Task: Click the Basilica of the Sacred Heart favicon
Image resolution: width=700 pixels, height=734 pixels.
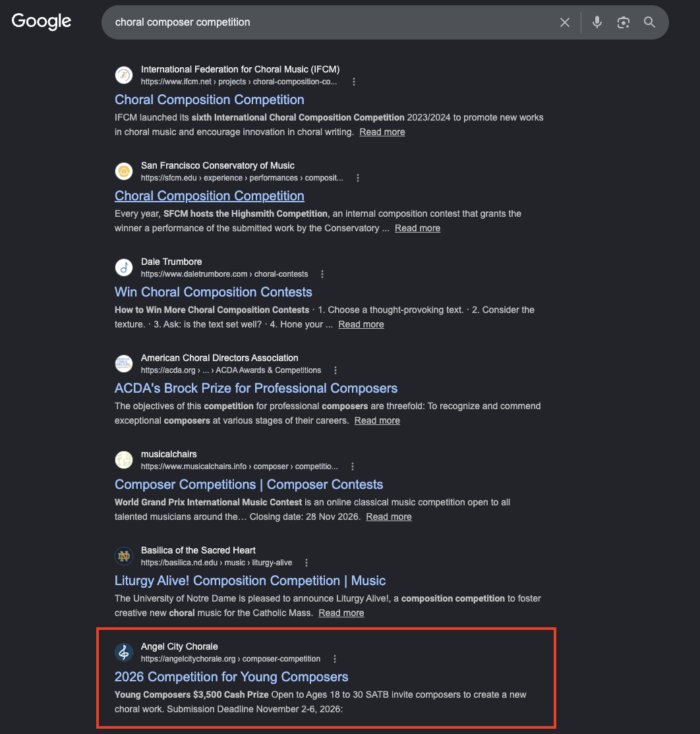Action: (124, 556)
